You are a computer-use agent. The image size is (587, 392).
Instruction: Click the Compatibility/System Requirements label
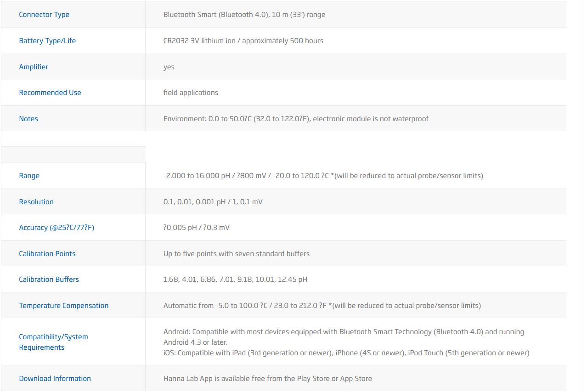53,342
